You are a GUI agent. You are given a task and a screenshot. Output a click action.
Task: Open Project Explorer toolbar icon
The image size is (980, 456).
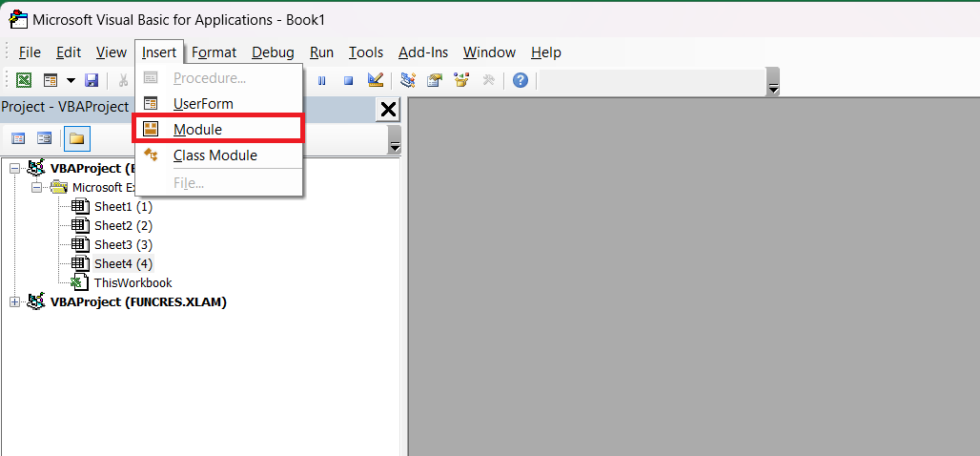(408, 80)
